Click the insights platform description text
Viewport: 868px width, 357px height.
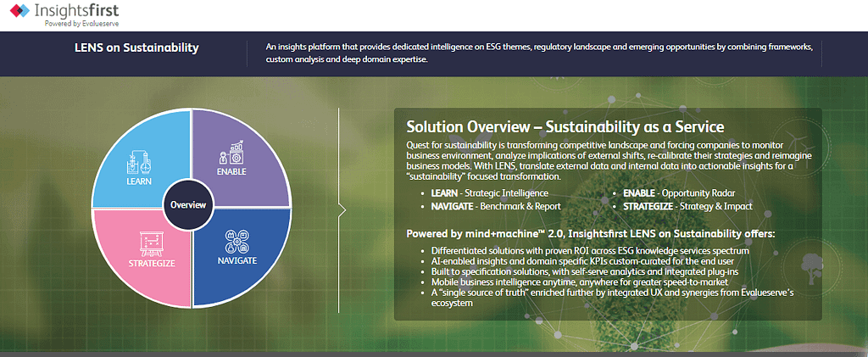click(x=538, y=53)
